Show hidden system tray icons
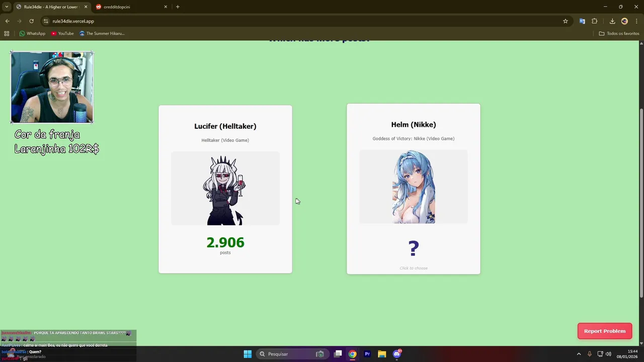 pos(579,354)
